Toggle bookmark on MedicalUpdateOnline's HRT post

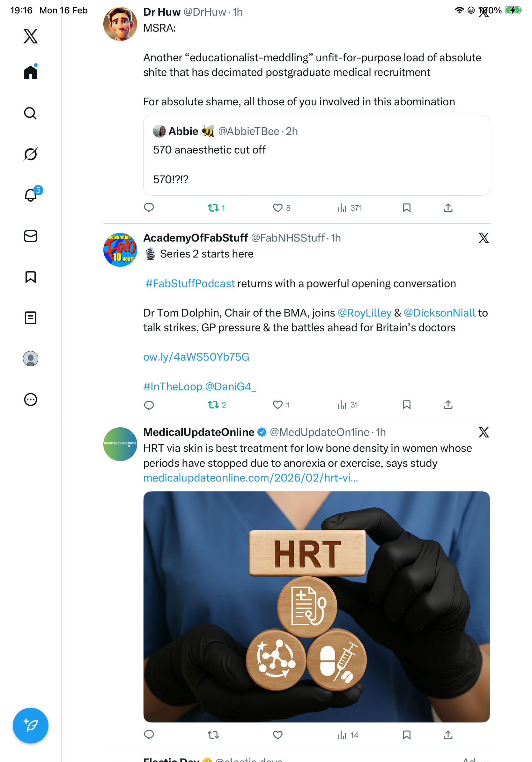(x=406, y=735)
